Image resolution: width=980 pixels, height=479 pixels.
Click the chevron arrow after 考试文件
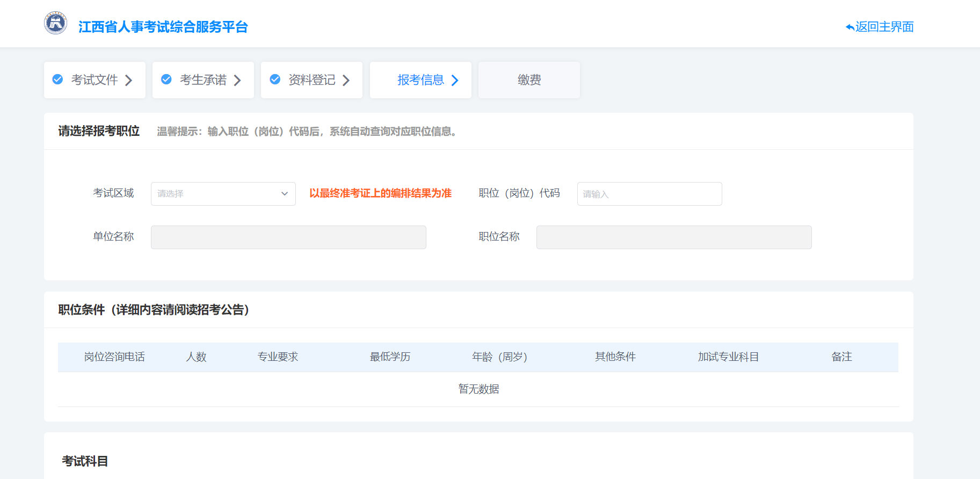click(129, 81)
